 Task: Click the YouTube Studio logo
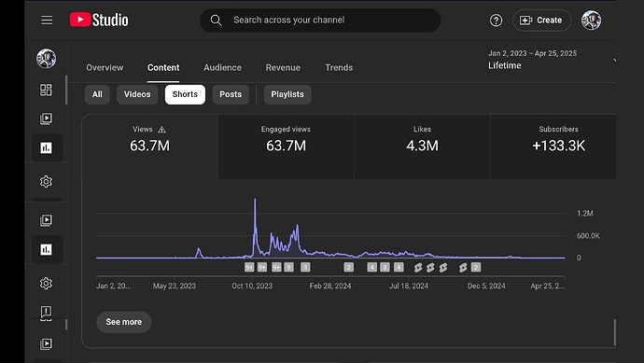pyautogui.click(x=99, y=20)
